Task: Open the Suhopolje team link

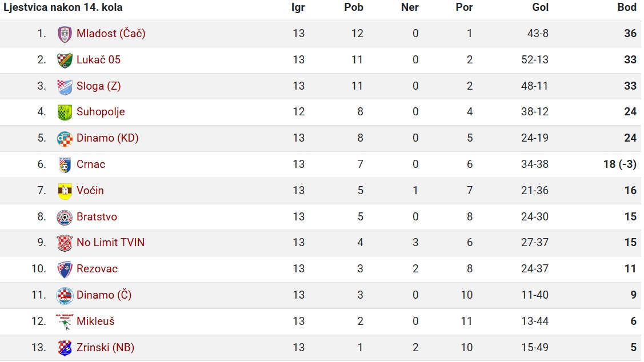Action: 101,112
